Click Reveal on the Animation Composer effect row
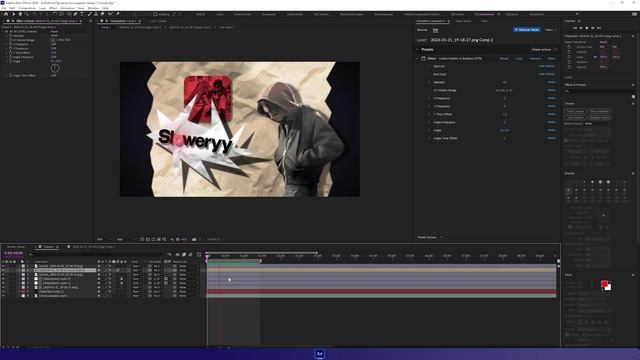 point(504,58)
